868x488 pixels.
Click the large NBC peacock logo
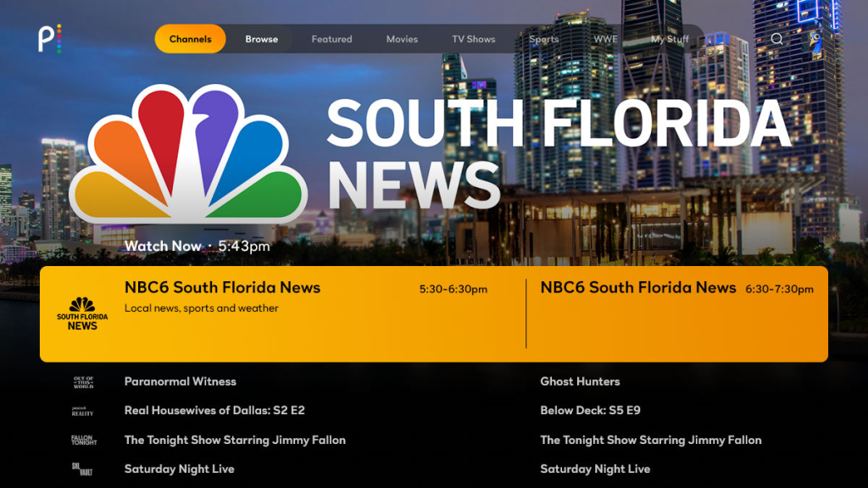[x=187, y=153]
